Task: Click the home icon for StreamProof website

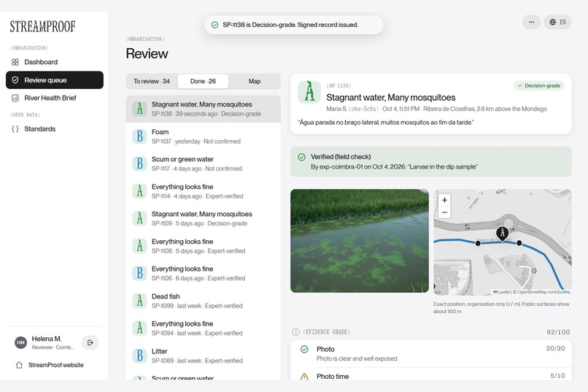Action: click(19, 365)
